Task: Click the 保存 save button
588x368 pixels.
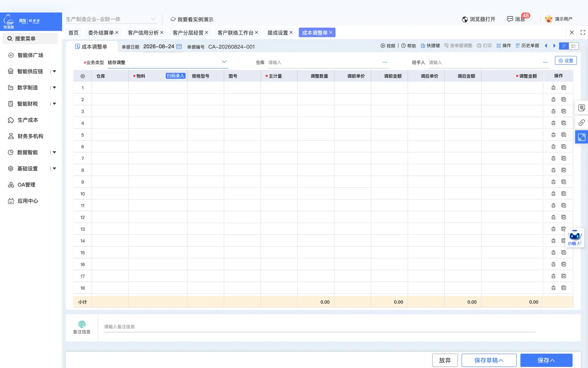Action: (x=546, y=360)
